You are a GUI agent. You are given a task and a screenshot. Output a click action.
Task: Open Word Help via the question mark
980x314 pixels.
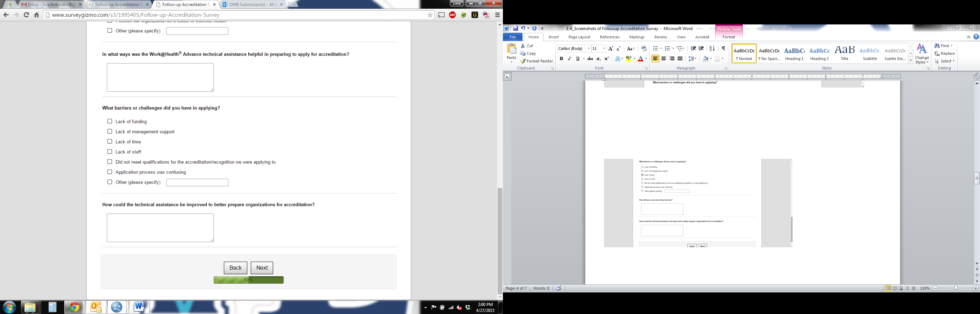(x=976, y=37)
